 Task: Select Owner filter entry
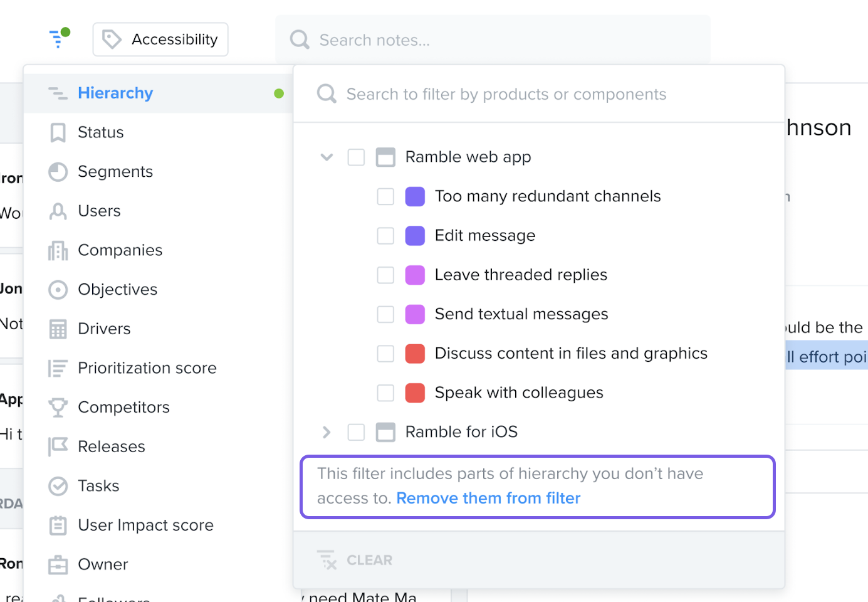(x=159, y=564)
